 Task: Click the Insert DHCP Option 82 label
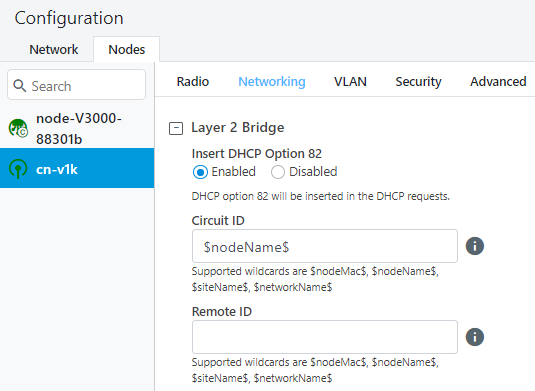(x=257, y=154)
